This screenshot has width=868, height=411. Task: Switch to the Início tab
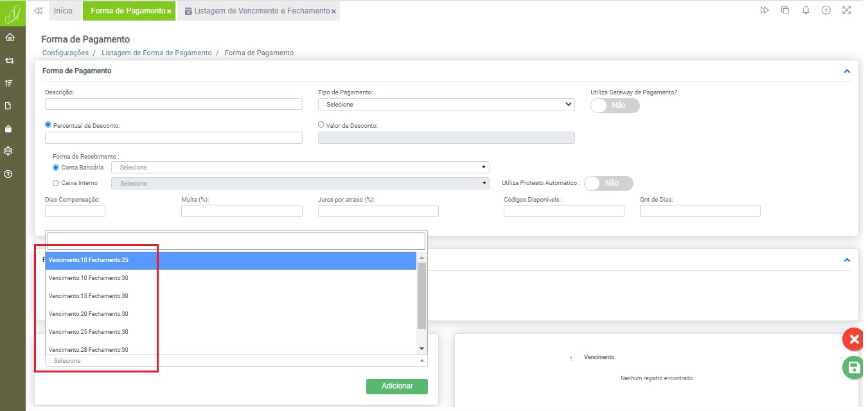(x=63, y=11)
